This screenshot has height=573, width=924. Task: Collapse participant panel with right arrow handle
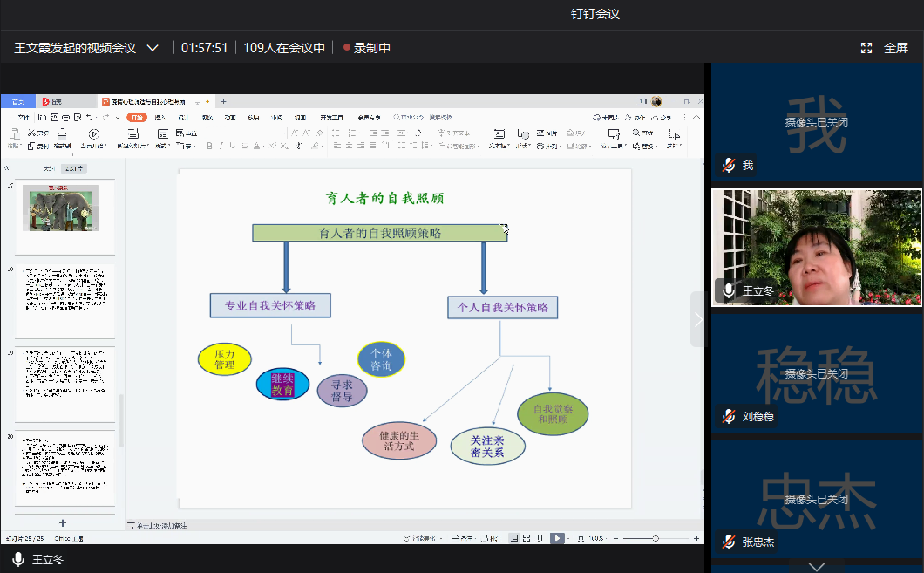[x=697, y=319]
